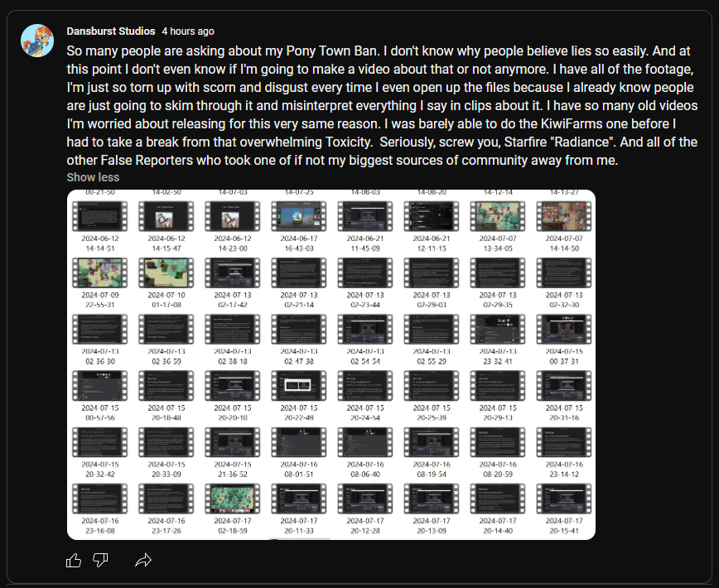Click the thumbs down dislike icon
Viewport: 719px width, 588px height.
[x=100, y=561]
